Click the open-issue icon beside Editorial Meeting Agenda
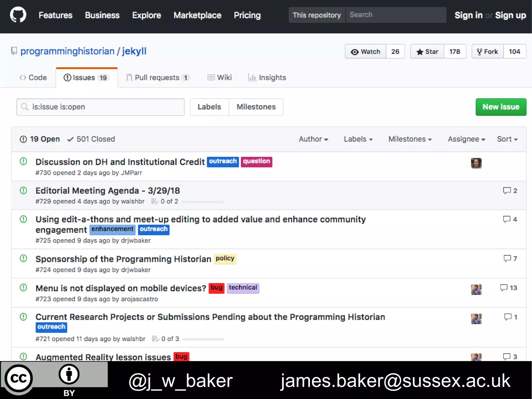The width and height of the screenshot is (532, 399). coord(23,191)
